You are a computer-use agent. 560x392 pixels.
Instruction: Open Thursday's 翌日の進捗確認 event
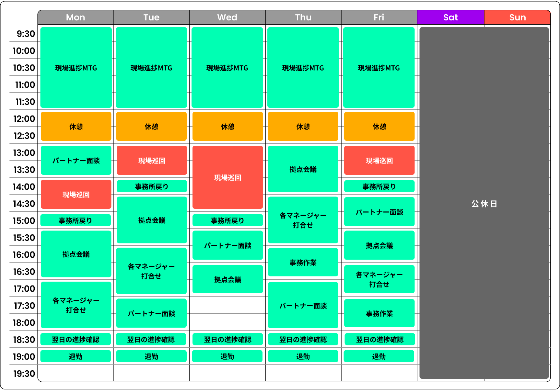point(303,339)
